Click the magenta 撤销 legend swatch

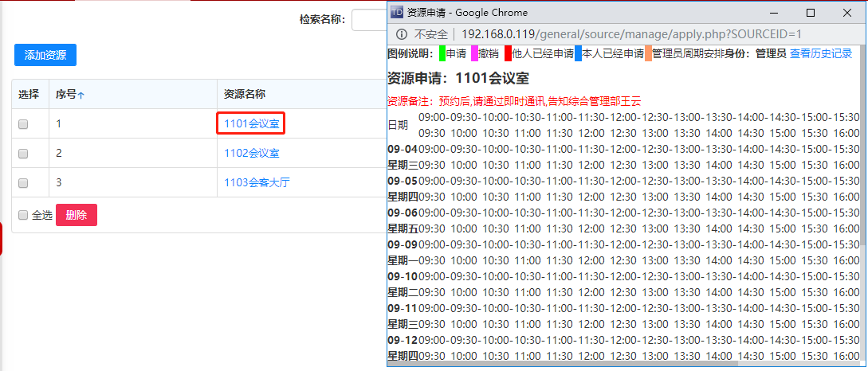coord(474,53)
